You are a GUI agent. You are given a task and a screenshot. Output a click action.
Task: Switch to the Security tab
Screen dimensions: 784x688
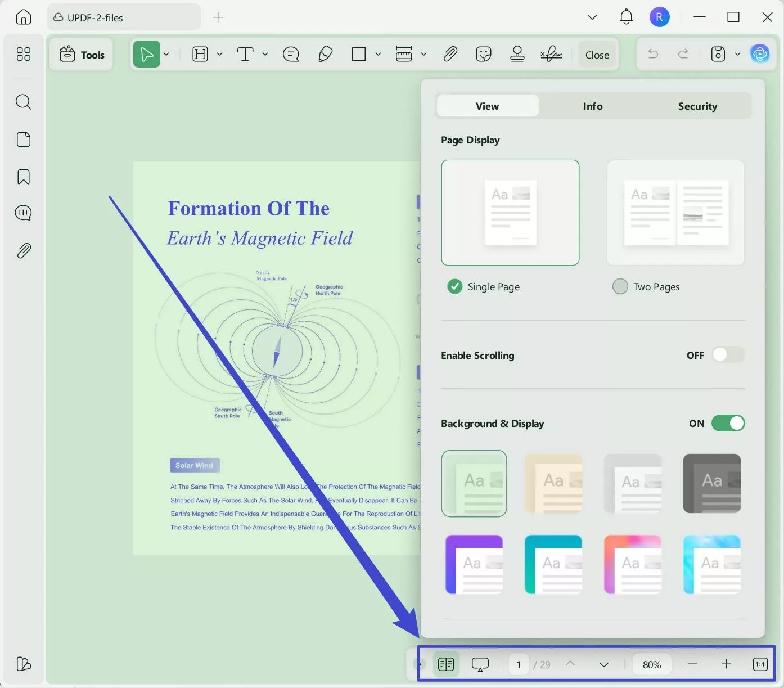coord(697,106)
